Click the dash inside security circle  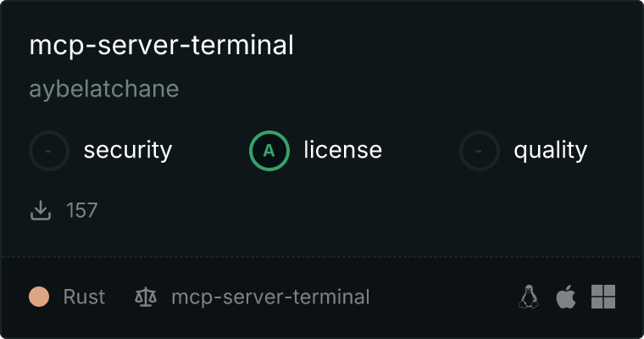[48, 151]
